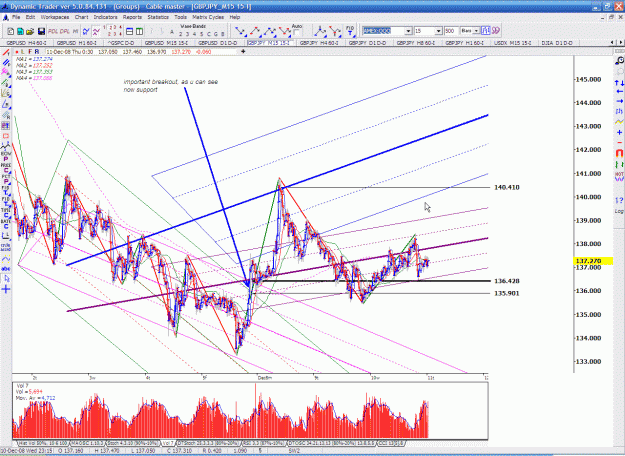Click the DPL toolbar button
The height and width of the screenshot is (456, 625).
pyautogui.click(x=65, y=31)
